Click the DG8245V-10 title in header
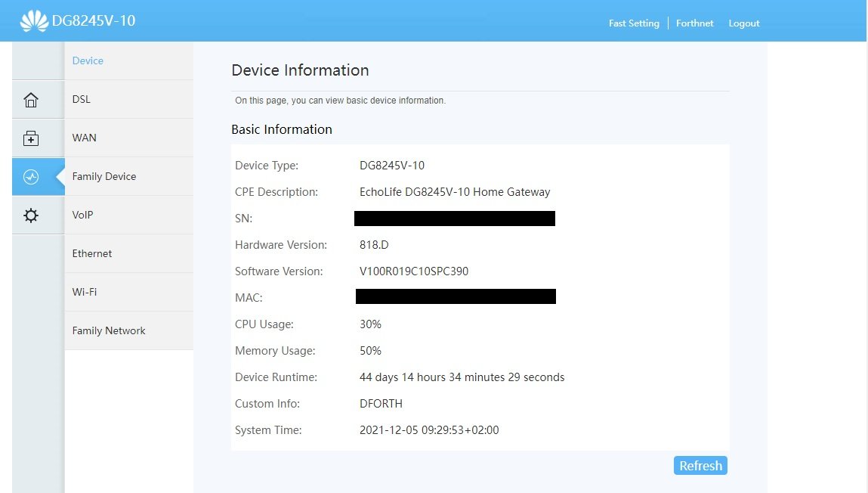868x493 pixels. point(94,21)
